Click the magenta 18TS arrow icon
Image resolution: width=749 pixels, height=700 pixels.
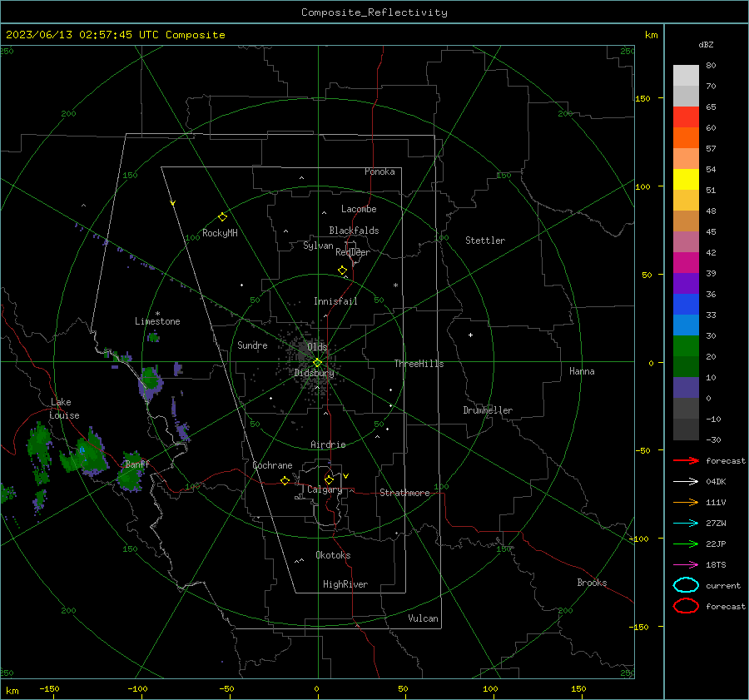pyautogui.click(x=686, y=565)
